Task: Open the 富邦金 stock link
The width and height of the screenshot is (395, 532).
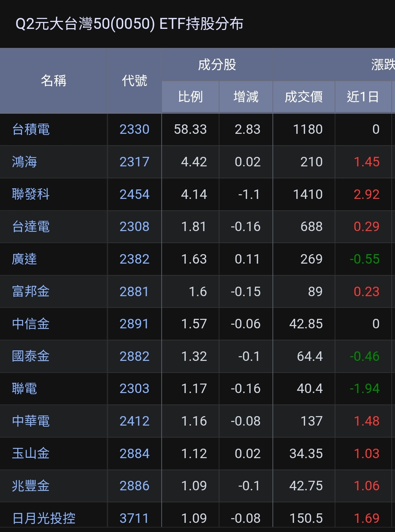Action: click(x=31, y=291)
